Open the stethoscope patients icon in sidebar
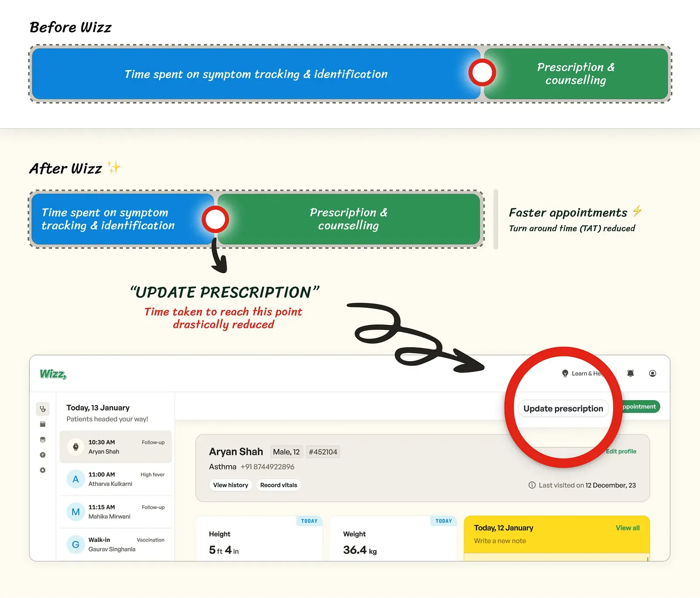 [42, 409]
